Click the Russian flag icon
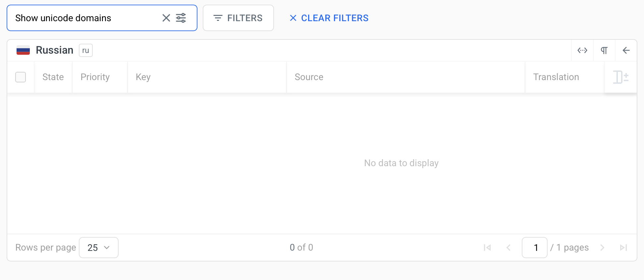The height and width of the screenshot is (280, 644). 23,50
